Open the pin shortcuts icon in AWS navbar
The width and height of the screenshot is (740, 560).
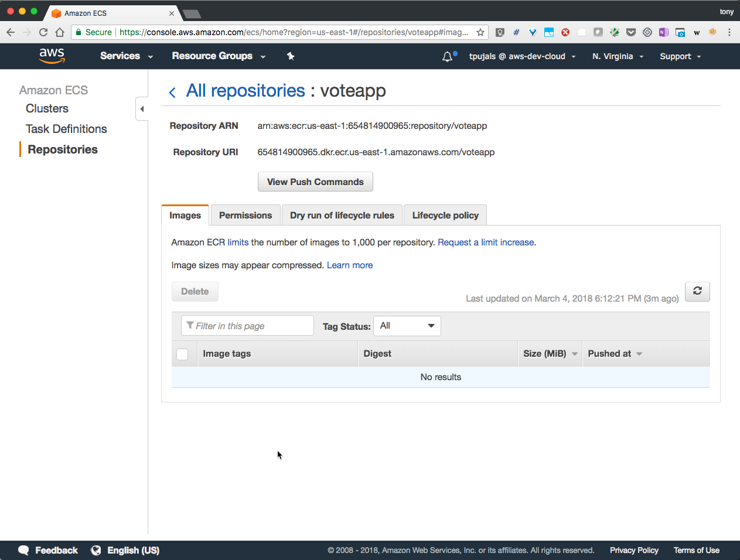coord(291,56)
